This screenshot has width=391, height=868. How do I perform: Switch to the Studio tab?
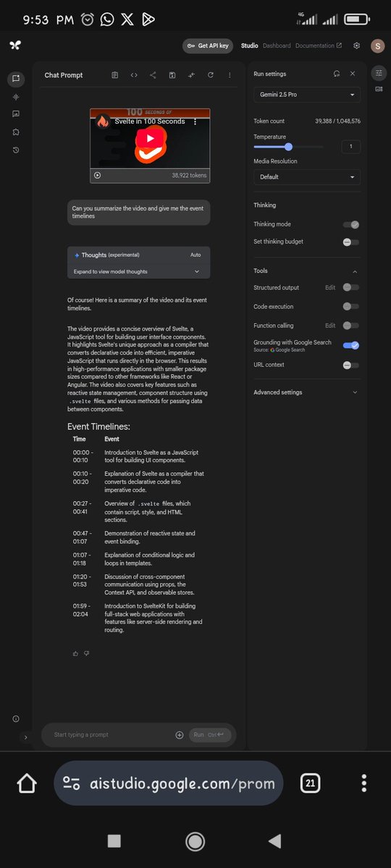[x=249, y=46]
